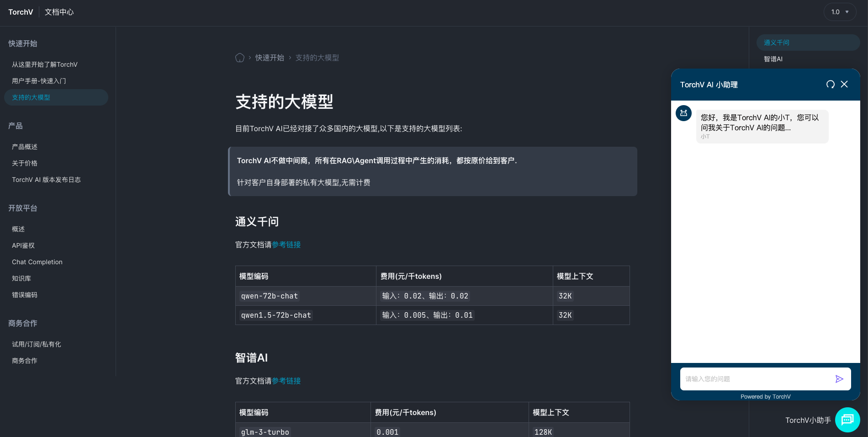
Task: Open 用户手册-快速入门 sidebar item
Action: coord(39,81)
